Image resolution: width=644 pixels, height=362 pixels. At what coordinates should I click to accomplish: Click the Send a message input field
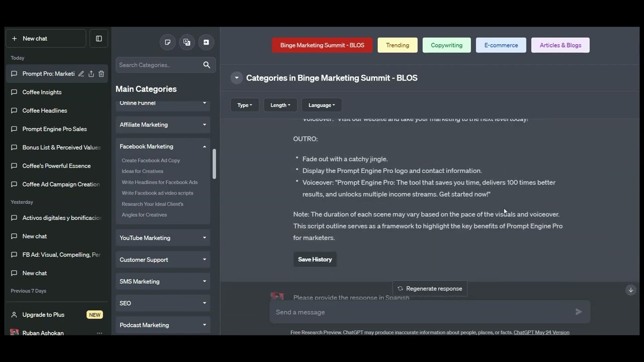(x=430, y=312)
